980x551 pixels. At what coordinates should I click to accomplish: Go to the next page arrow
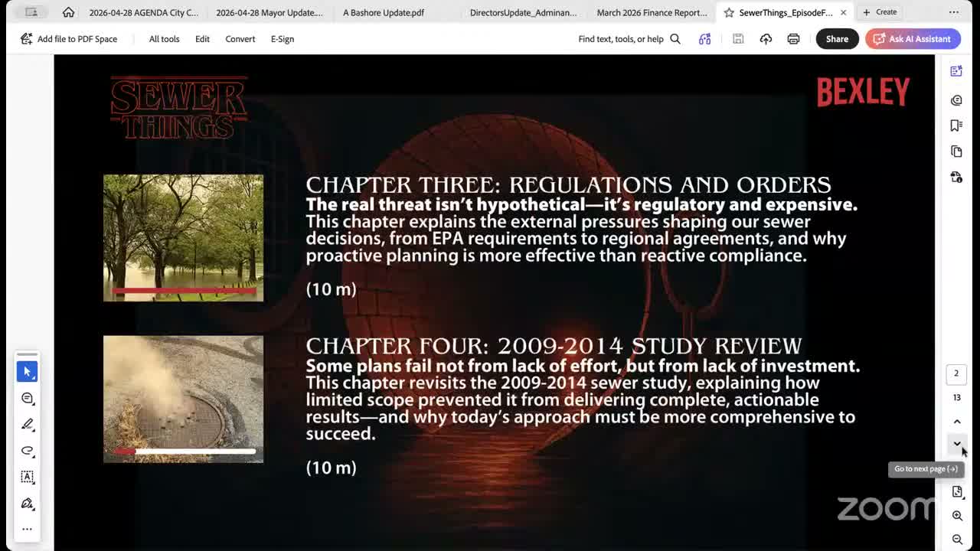[x=957, y=444]
